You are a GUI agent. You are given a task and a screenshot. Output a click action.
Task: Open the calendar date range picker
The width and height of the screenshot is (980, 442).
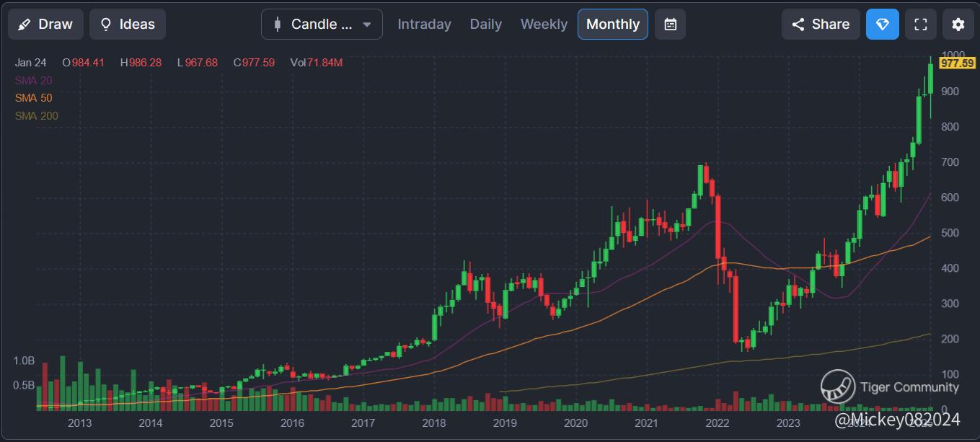(x=671, y=25)
